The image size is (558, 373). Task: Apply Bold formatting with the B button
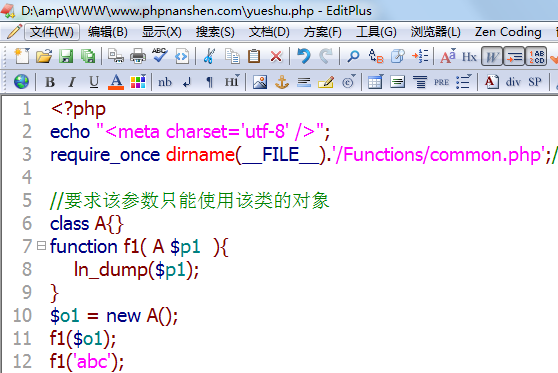[50, 82]
